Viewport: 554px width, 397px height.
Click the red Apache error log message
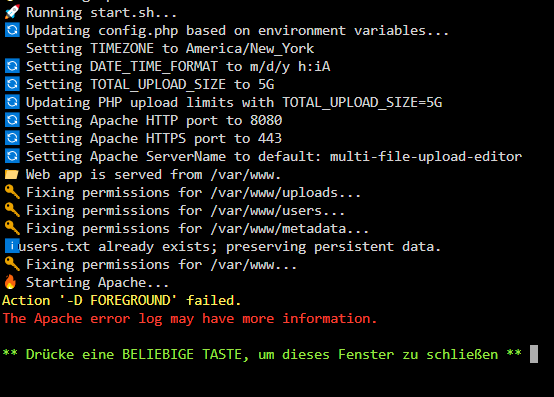pyautogui.click(x=190, y=319)
